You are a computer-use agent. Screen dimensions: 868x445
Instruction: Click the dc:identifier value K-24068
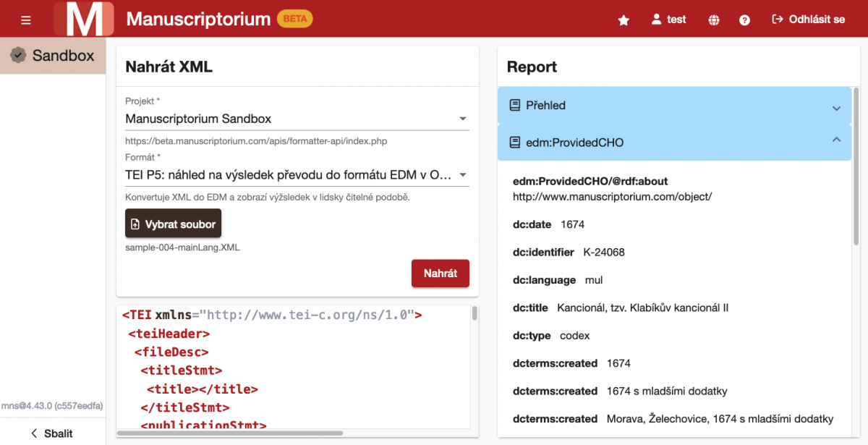click(x=604, y=253)
